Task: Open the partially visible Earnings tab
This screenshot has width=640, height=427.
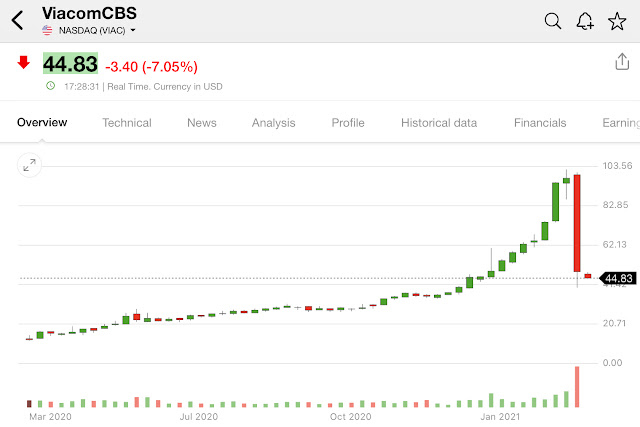Action: [621, 123]
